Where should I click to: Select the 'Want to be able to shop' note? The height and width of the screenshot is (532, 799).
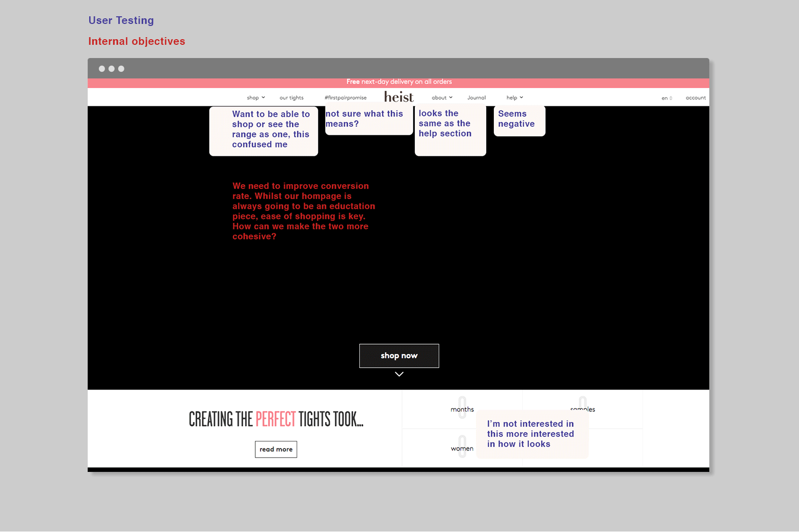[x=263, y=131]
